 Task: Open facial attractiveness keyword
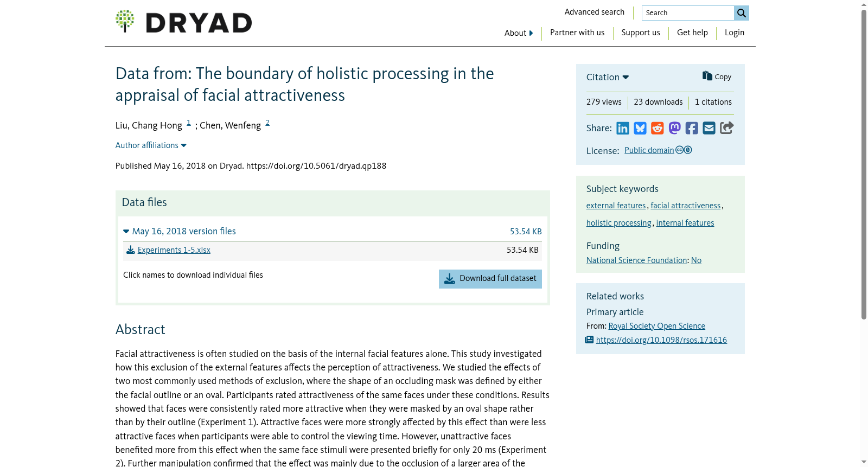click(686, 206)
